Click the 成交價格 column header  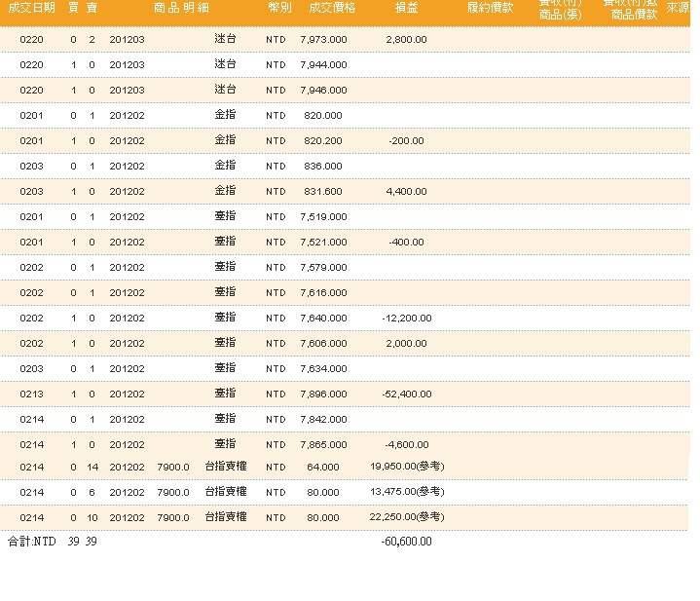(332, 8)
